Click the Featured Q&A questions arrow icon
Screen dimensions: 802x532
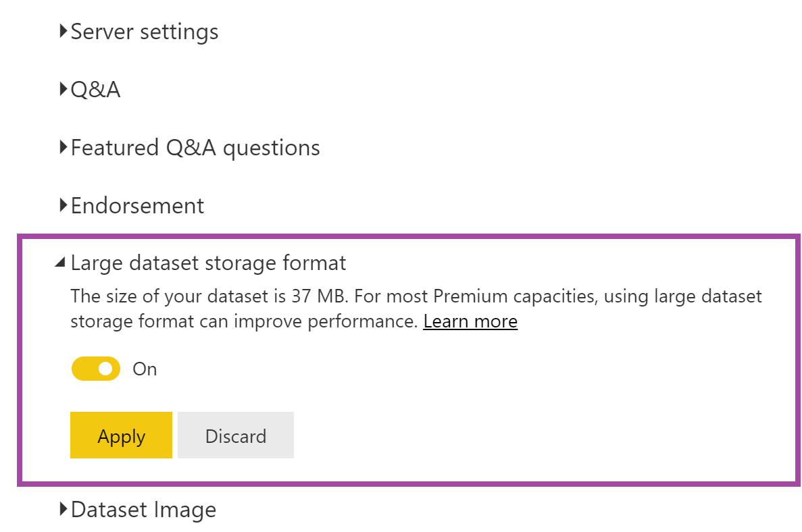pyautogui.click(x=63, y=147)
